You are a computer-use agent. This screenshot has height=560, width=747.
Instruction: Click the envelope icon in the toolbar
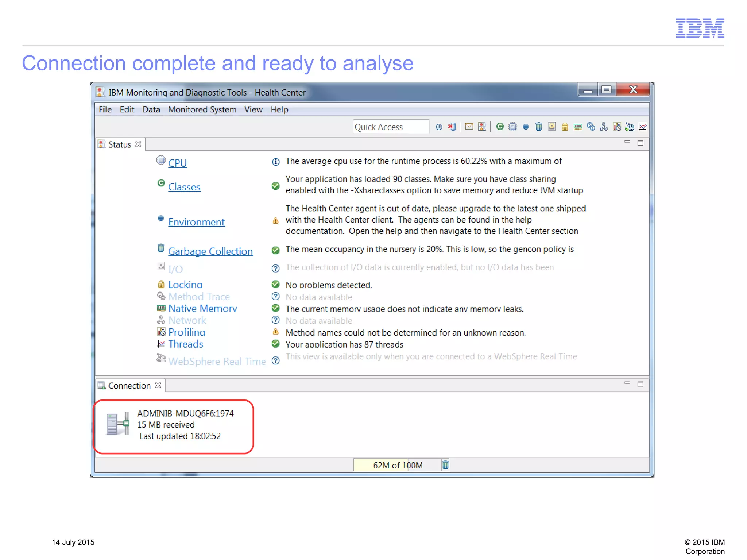pyautogui.click(x=469, y=127)
